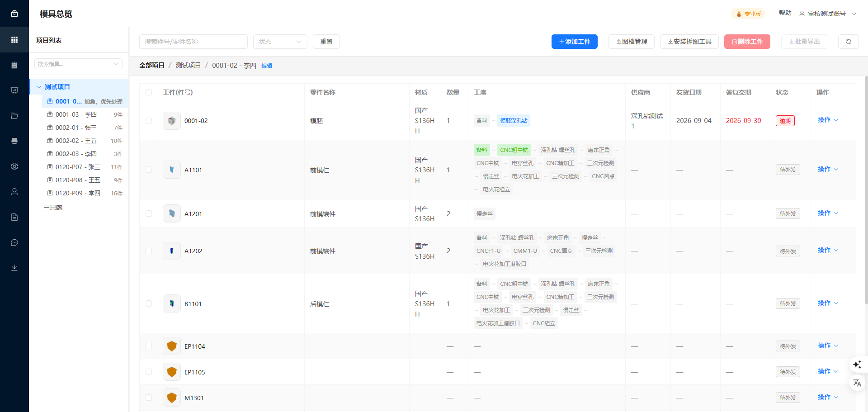868x412 pixels.
Task: Click the 编辑 link in breadcrumb
Action: (267, 66)
